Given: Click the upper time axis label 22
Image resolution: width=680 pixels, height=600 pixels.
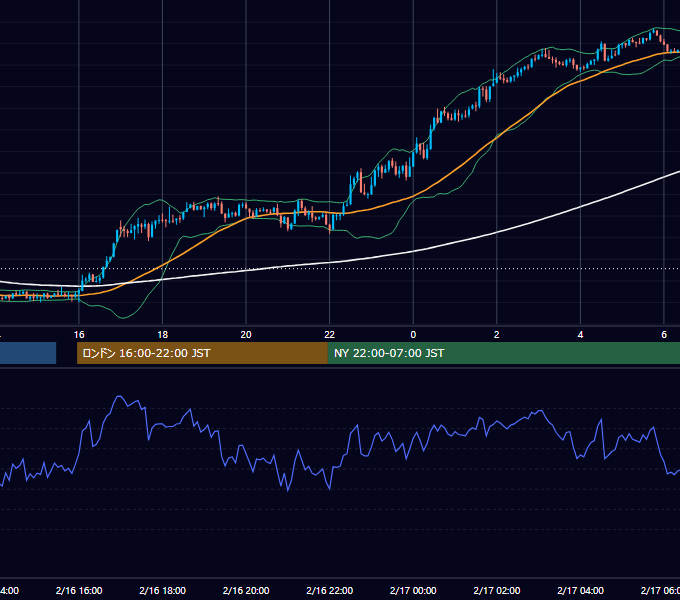Looking at the screenshot, I should point(330,335).
